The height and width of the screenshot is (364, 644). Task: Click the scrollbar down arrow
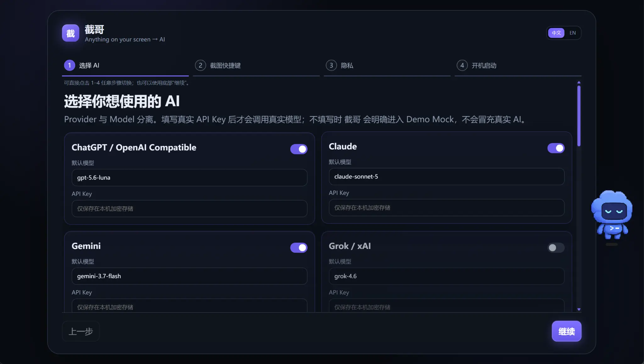(579, 310)
